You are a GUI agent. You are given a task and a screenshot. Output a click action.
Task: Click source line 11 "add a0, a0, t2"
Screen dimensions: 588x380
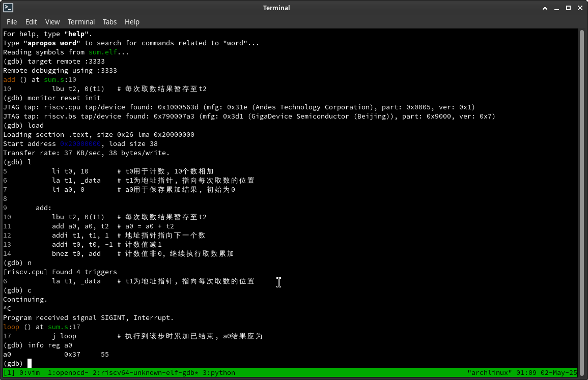pos(80,226)
